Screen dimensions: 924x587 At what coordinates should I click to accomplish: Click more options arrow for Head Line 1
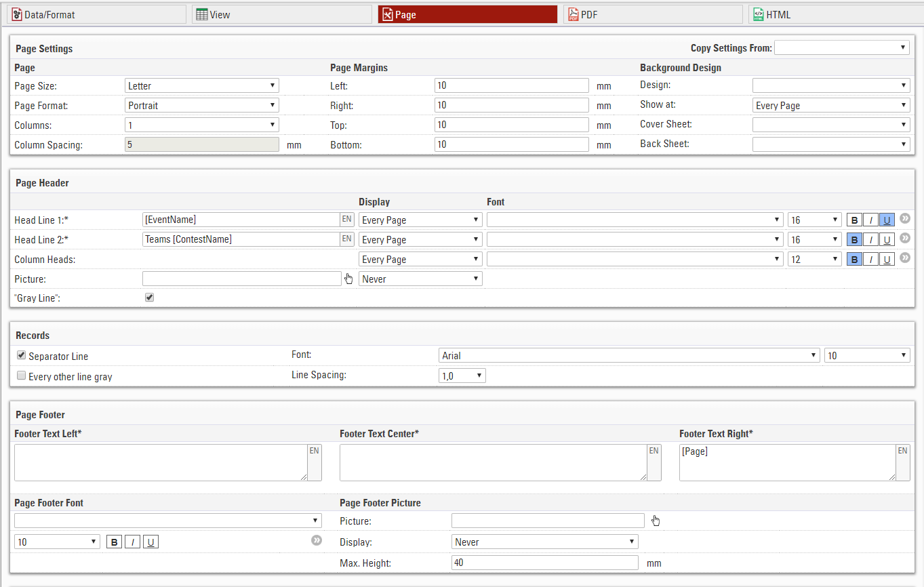(904, 219)
